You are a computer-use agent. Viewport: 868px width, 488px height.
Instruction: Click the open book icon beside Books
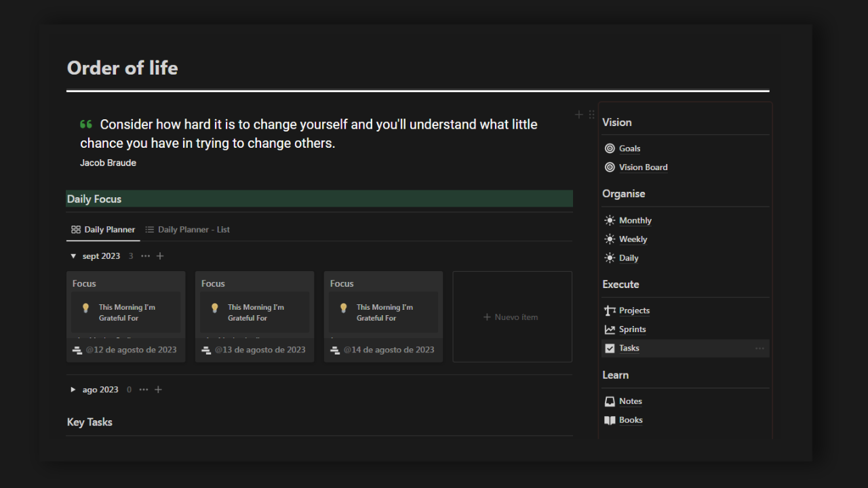(x=610, y=420)
